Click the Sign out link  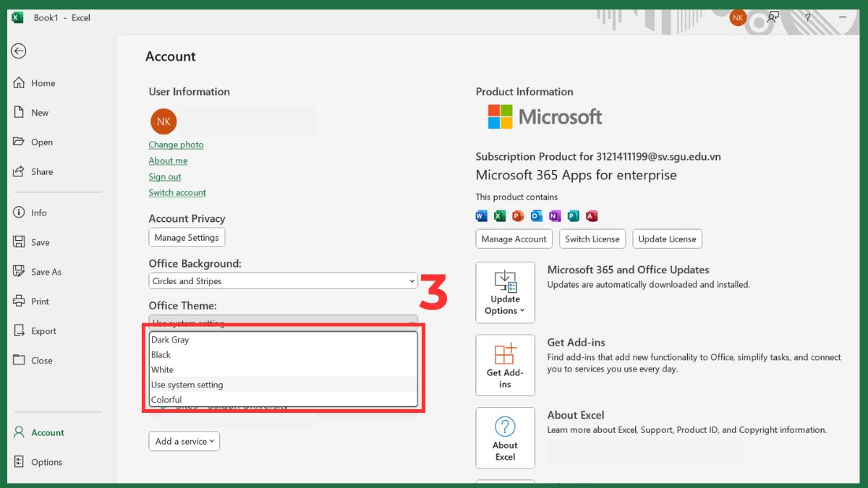point(165,176)
